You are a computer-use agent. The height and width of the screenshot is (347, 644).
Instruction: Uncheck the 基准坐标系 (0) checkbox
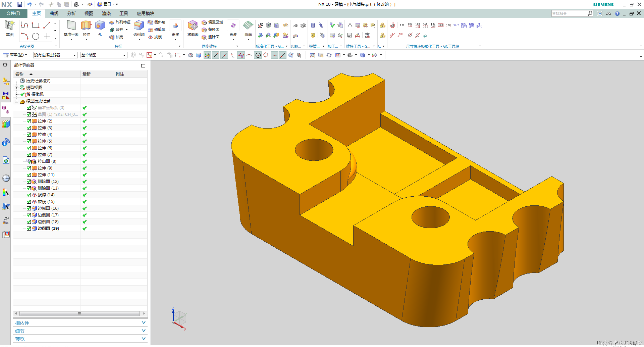29,108
